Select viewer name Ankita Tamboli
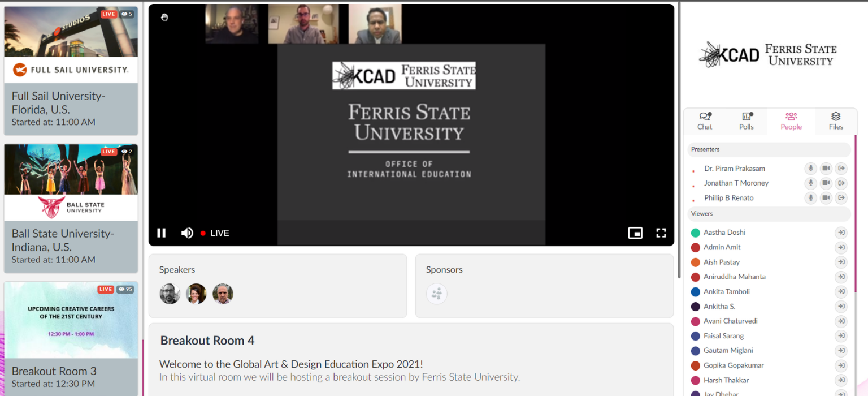 point(727,291)
